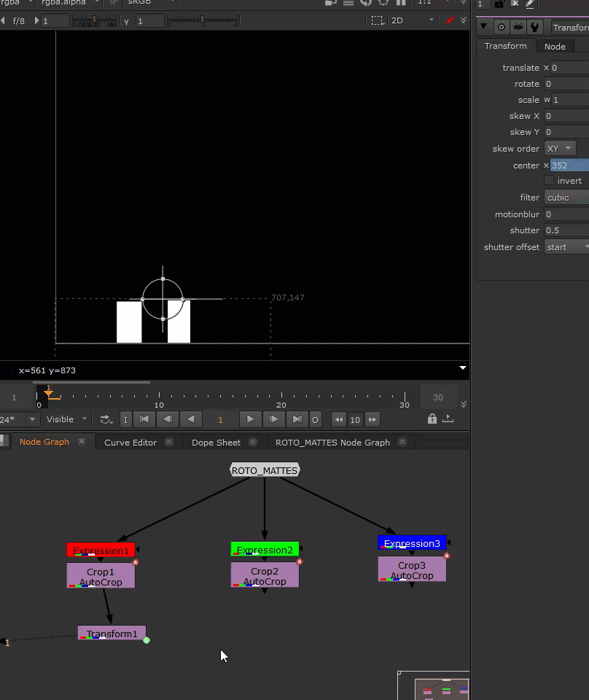This screenshot has height=700, width=589.
Task: Open the 2D view mode dropdown
Action: [413, 20]
